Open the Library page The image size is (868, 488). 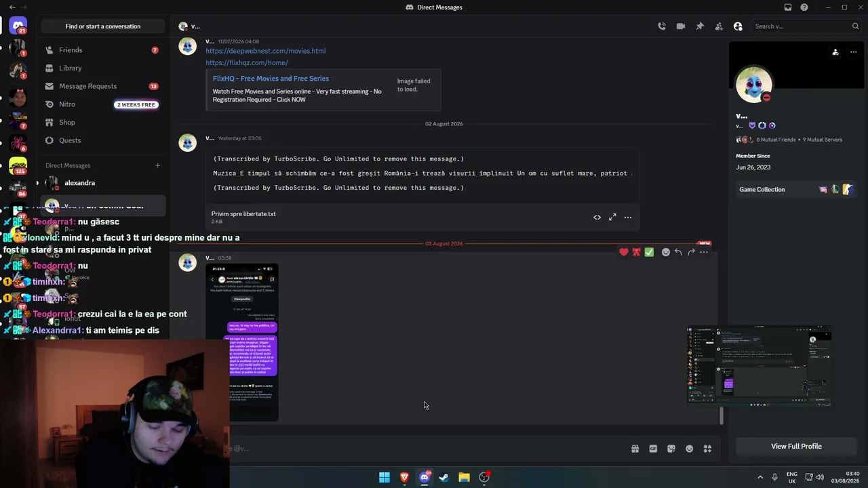[x=102, y=68]
